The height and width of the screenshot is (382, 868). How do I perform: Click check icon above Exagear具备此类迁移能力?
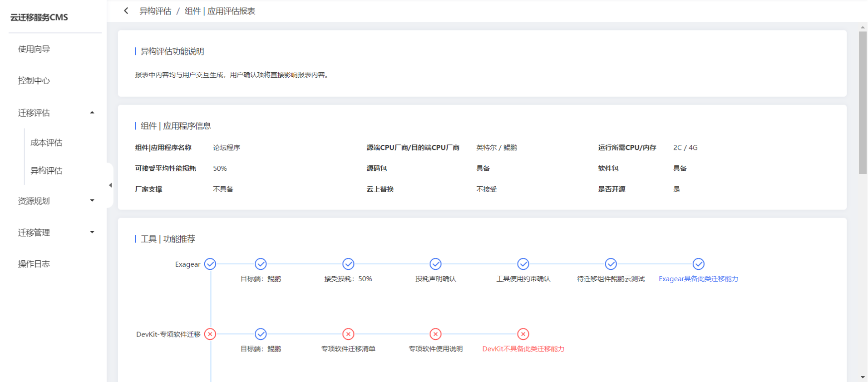[698, 264]
